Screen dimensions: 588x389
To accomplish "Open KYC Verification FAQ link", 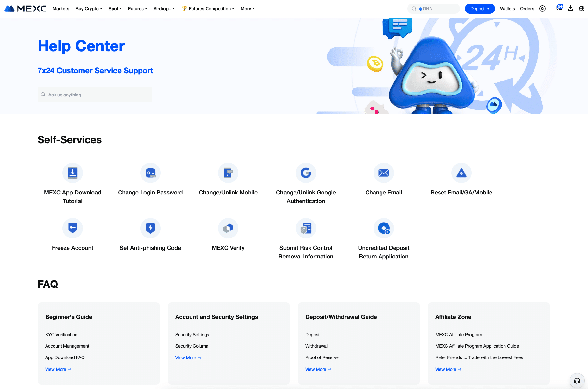I will 61,335.
